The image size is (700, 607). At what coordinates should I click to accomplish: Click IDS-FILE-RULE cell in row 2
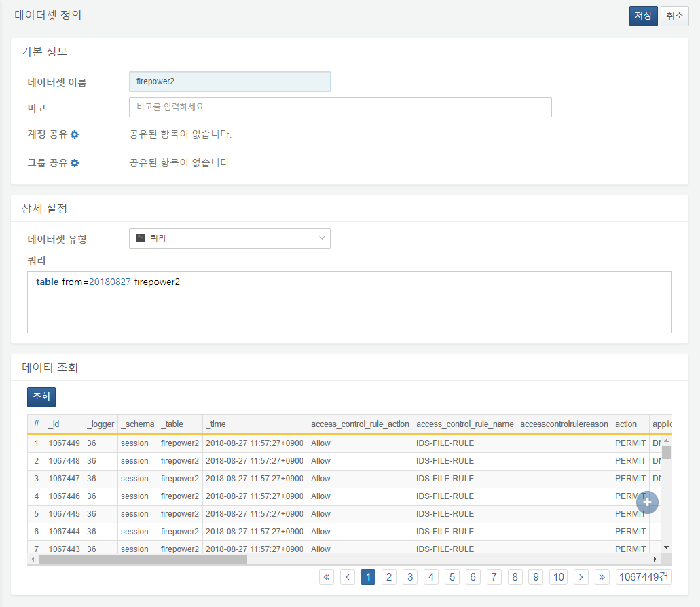click(x=464, y=461)
